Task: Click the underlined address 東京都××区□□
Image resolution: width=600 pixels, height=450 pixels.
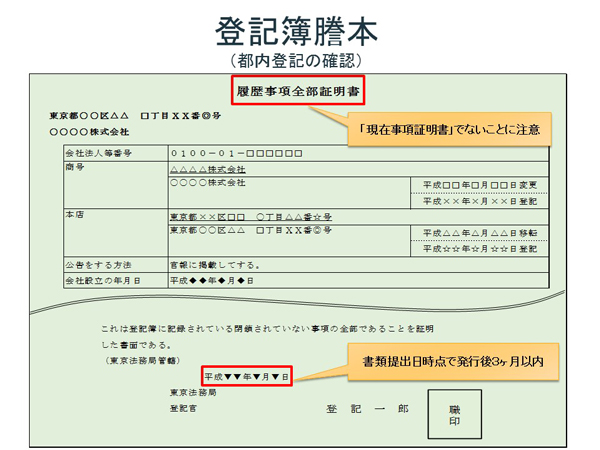Action: click(x=251, y=217)
